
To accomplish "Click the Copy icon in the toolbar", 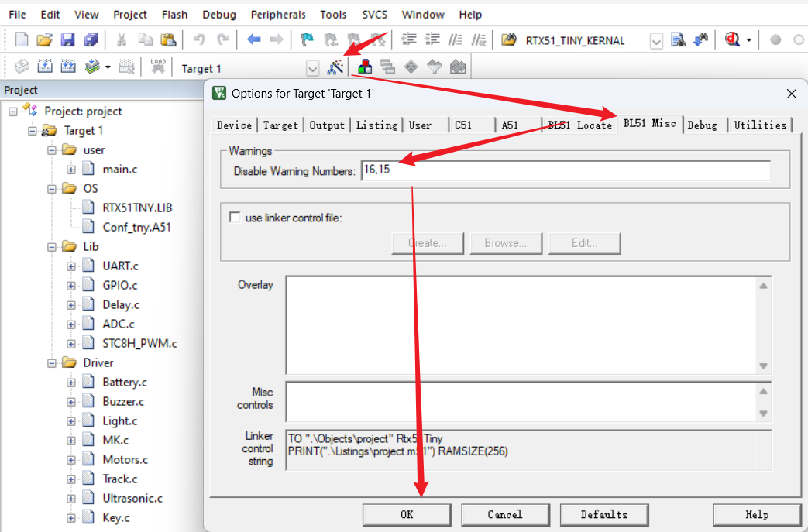I will pyautogui.click(x=146, y=39).
